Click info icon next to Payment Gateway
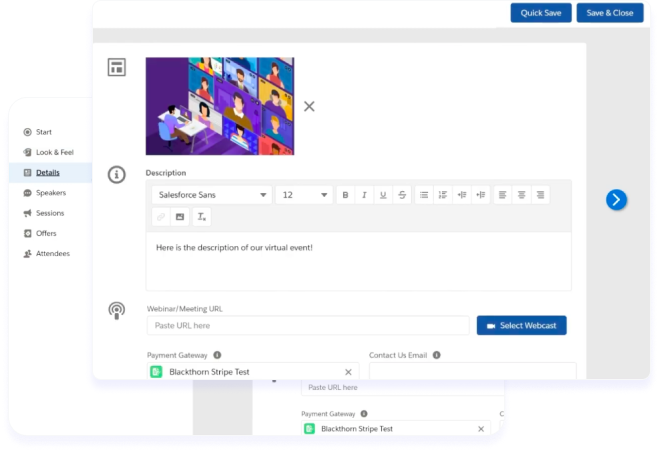 pyautogui.click(x=217, y=355)
